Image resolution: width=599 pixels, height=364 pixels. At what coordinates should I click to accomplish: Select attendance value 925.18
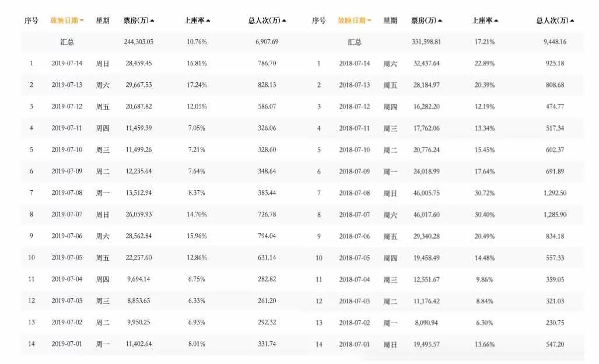[x=555, y=63]
